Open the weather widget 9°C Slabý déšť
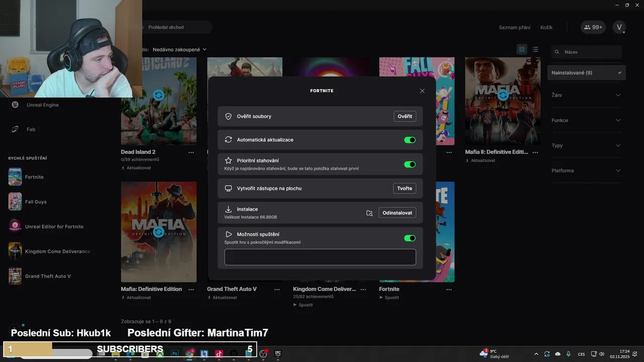 (x=494, y=354)
